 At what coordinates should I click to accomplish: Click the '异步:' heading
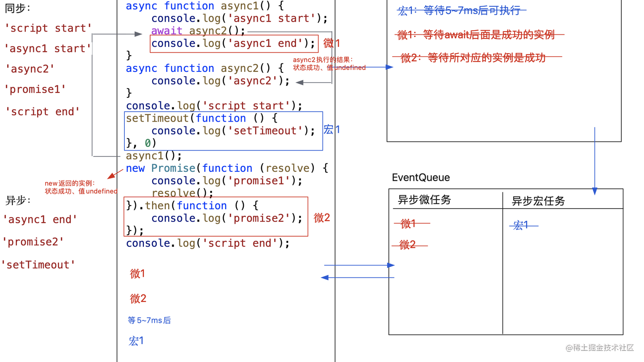(x=18, y=200)
